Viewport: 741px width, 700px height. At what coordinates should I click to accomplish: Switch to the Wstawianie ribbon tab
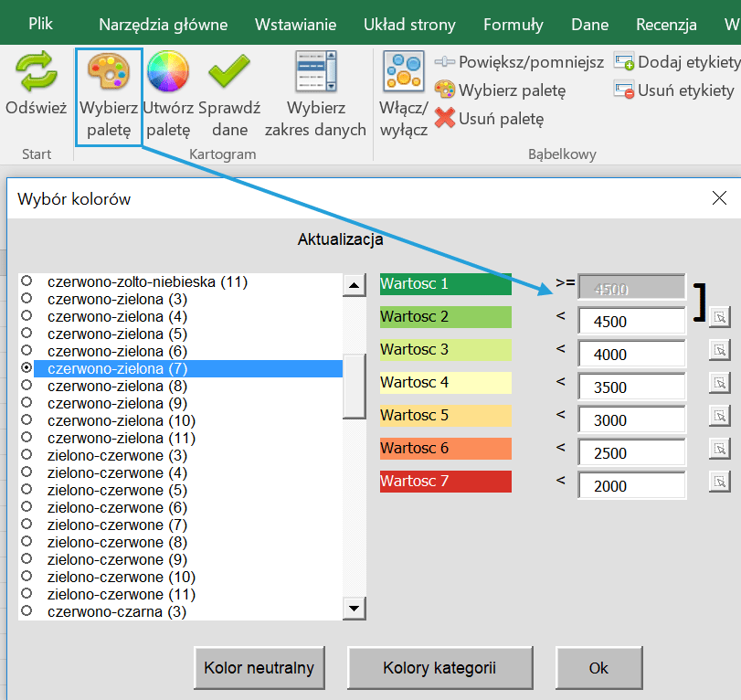[295, 25]
